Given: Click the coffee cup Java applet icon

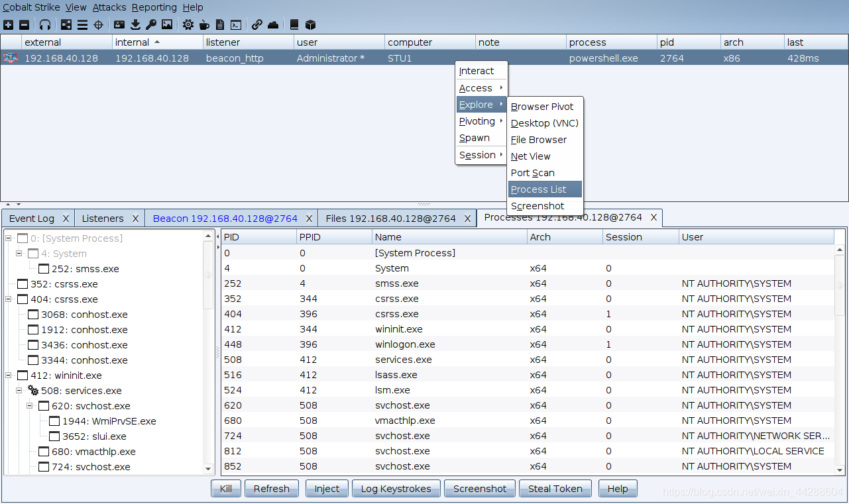Looking at the screenshot, I should (204, 25).
